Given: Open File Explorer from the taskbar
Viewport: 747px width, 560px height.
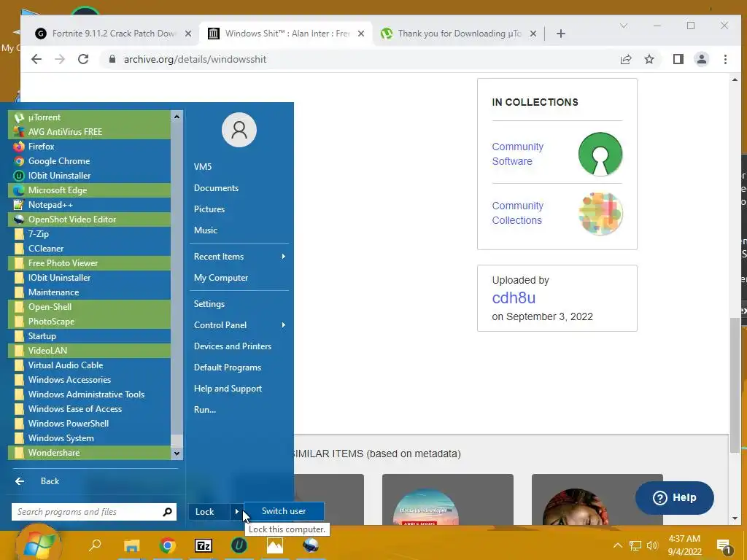Looking at the screenshot, I should click(x=131, y=545).
